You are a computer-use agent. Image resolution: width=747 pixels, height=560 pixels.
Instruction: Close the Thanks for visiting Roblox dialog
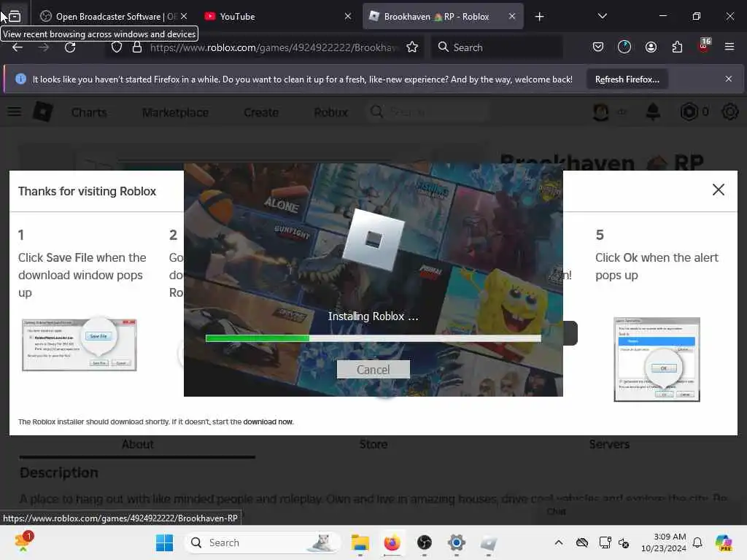pyautogui.click(x=718, y=190)
